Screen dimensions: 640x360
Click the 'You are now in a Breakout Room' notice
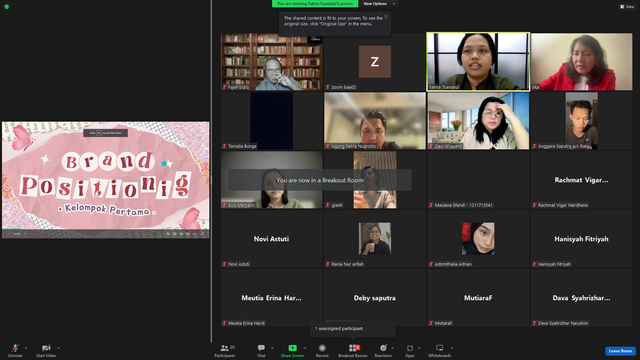(320, 180)
